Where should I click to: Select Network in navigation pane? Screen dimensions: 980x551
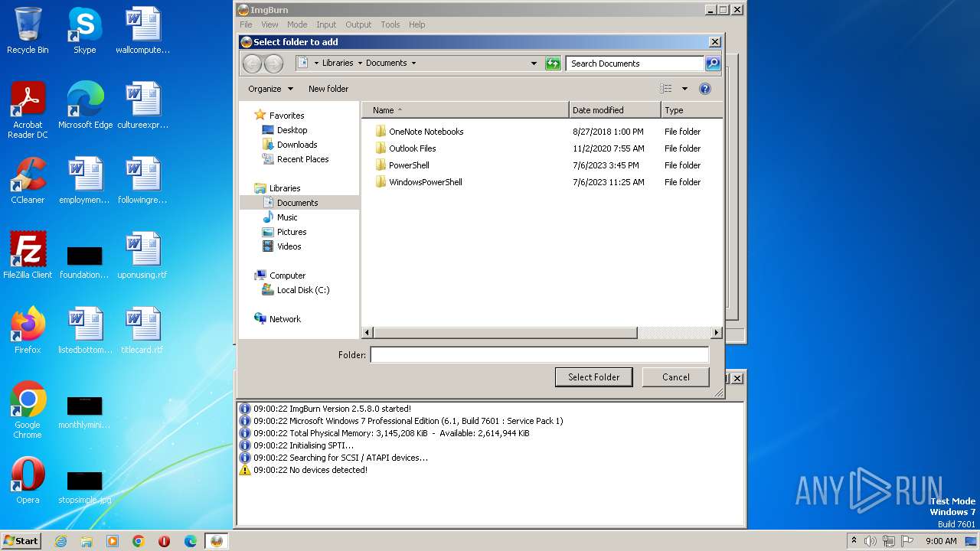pos(277,319)
